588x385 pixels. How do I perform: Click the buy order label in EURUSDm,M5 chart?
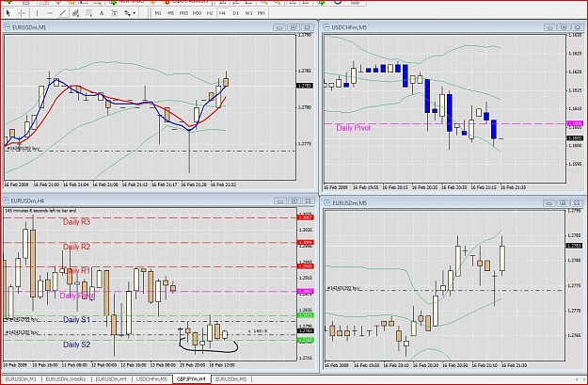[x=344, y=288]
